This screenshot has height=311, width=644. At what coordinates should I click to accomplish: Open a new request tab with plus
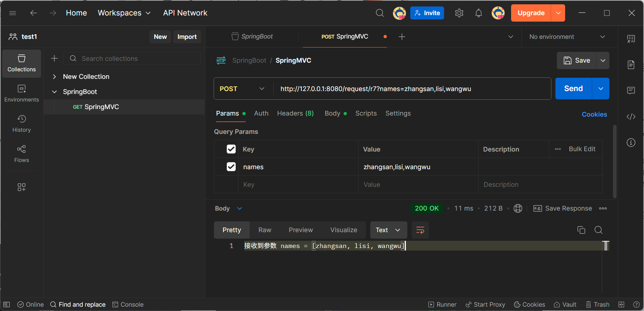coord(402,37)
